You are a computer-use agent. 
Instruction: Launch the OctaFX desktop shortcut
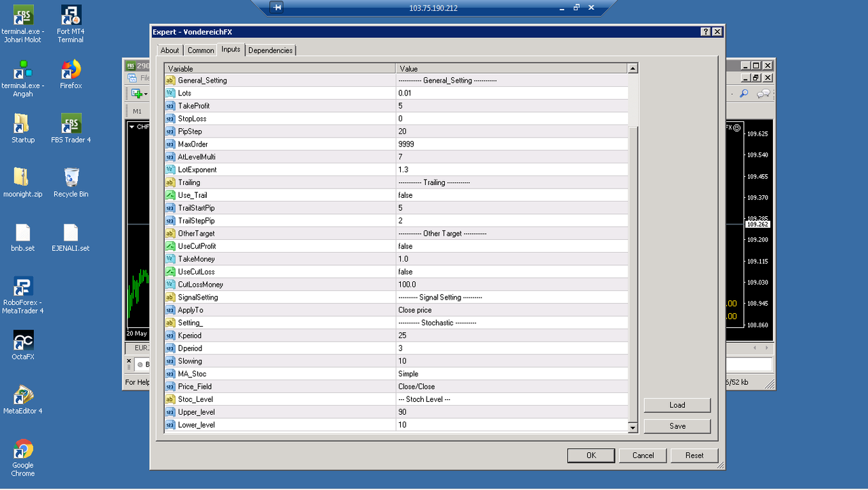(22, 346)
